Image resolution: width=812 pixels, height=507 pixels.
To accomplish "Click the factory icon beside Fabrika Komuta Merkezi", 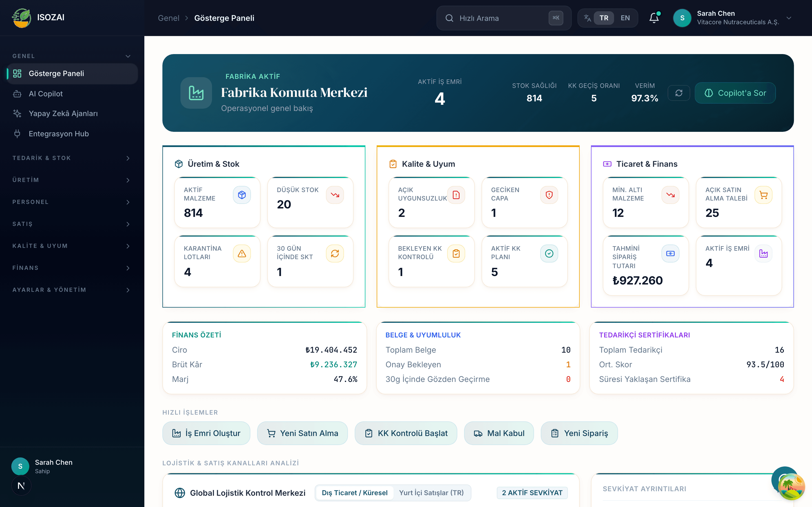I will click(196, 93).
